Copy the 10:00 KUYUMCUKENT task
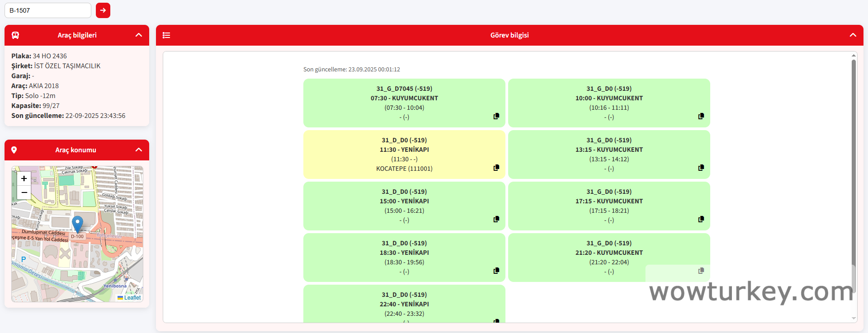The image size is (868, 333). (x=701, y=116)
